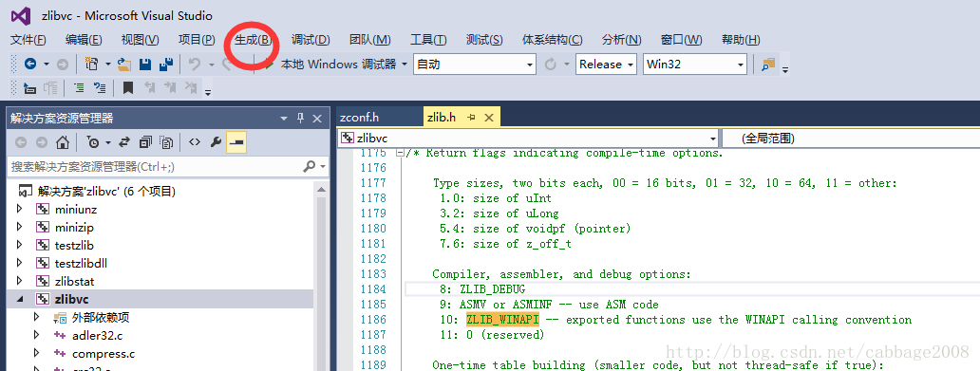Viewport: 980px width, 371px height.
Task: Open the 视图(V) menu
Action: pos(140,40)
